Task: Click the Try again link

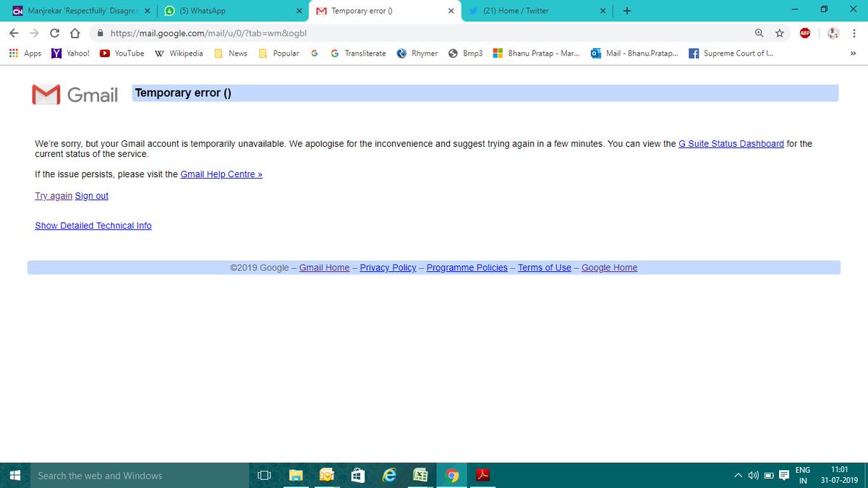Action: 53,195
